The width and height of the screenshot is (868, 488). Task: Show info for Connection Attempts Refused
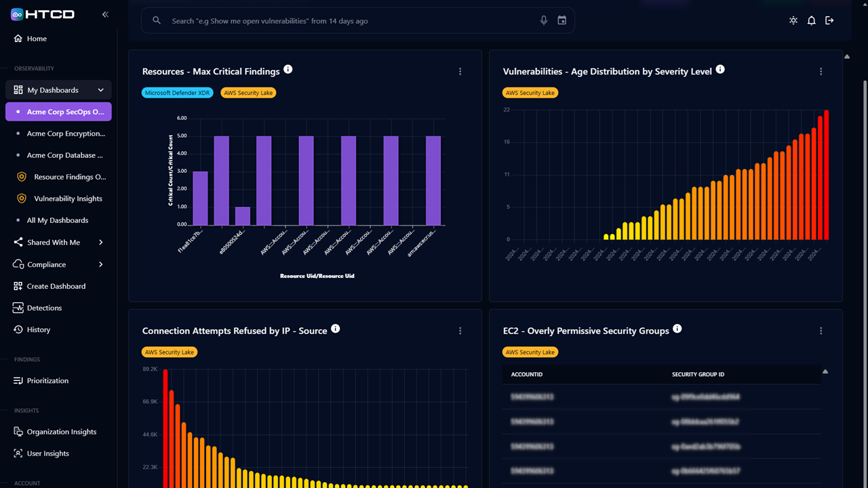click(336, 329)
